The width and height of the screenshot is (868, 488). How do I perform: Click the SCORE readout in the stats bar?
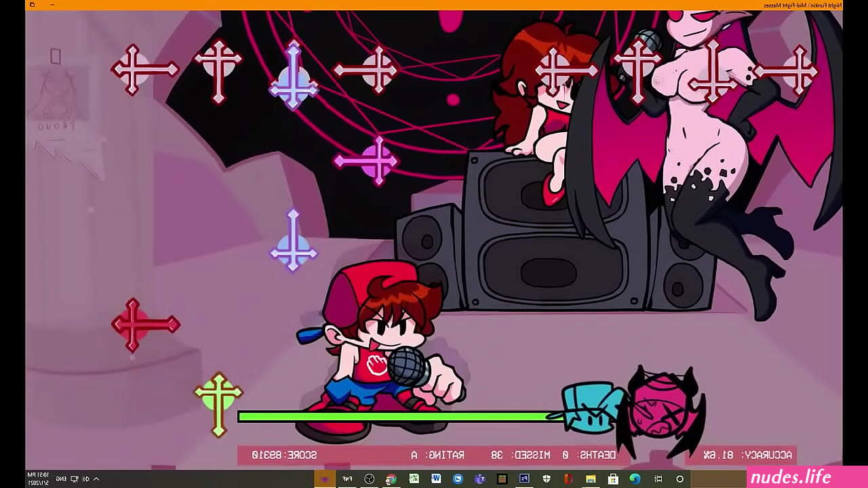click(284, 455)
